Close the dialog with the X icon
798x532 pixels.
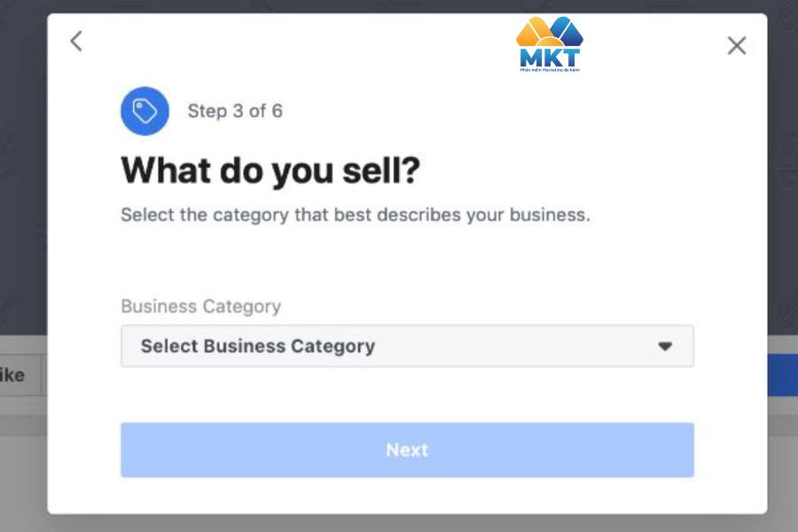coord(736,45)
